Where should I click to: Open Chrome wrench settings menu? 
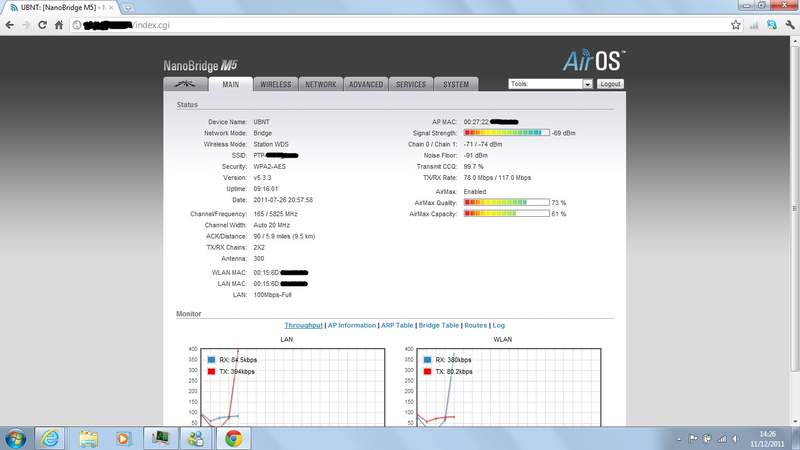tap(790, 25)
